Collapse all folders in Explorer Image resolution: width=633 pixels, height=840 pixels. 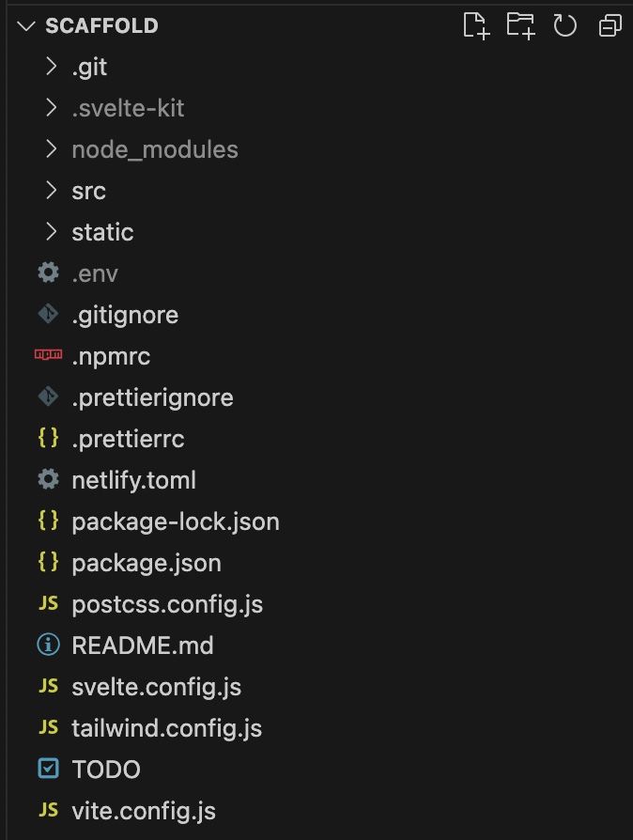pos(610,25)
